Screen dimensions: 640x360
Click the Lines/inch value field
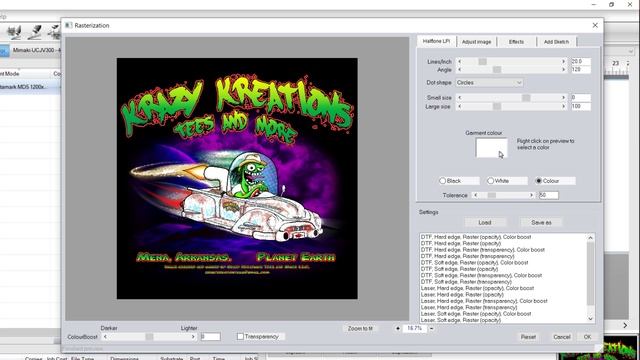581,61
